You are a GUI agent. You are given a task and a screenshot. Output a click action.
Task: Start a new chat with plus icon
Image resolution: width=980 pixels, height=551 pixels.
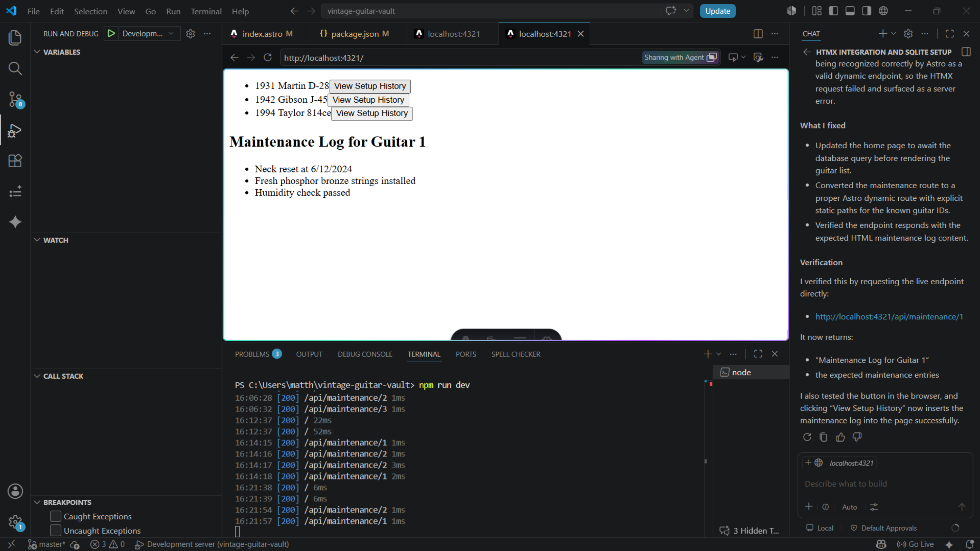point(883,33)
